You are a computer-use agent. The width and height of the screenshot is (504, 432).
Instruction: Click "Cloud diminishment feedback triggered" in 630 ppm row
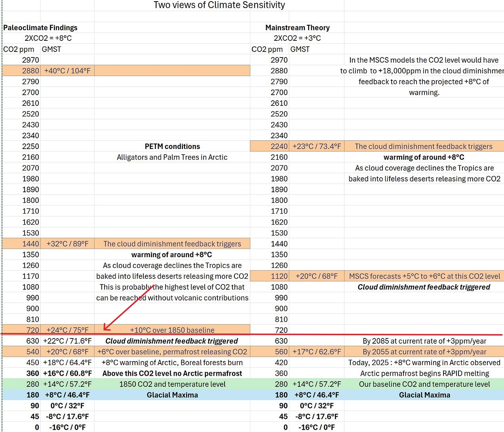pyautogui.click(x=172, y=341)
